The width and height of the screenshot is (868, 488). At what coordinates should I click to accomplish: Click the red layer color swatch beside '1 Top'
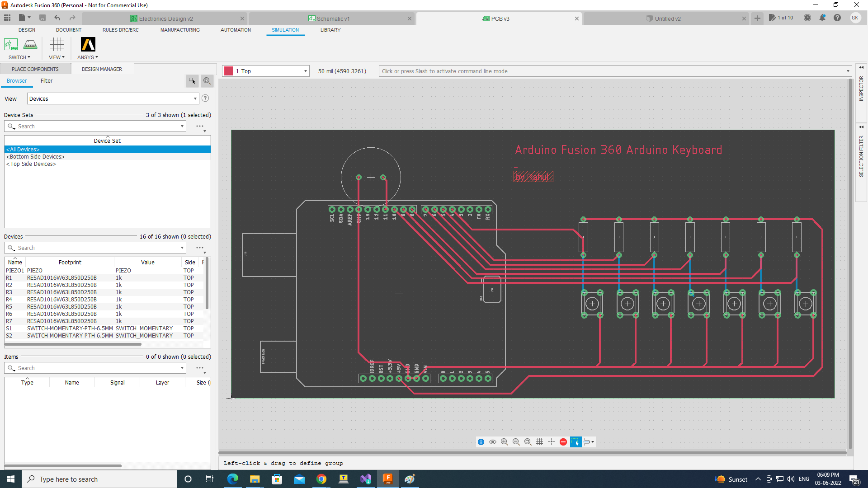click(229, 71)
